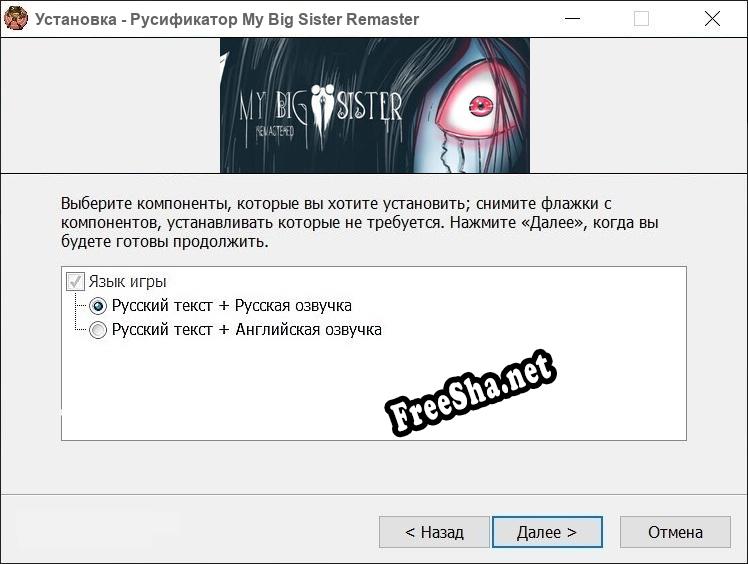The height and width of the screenshot is (564, 748).
Task: Cancel installation with the Отмена button
Action: tap(675, 532)
